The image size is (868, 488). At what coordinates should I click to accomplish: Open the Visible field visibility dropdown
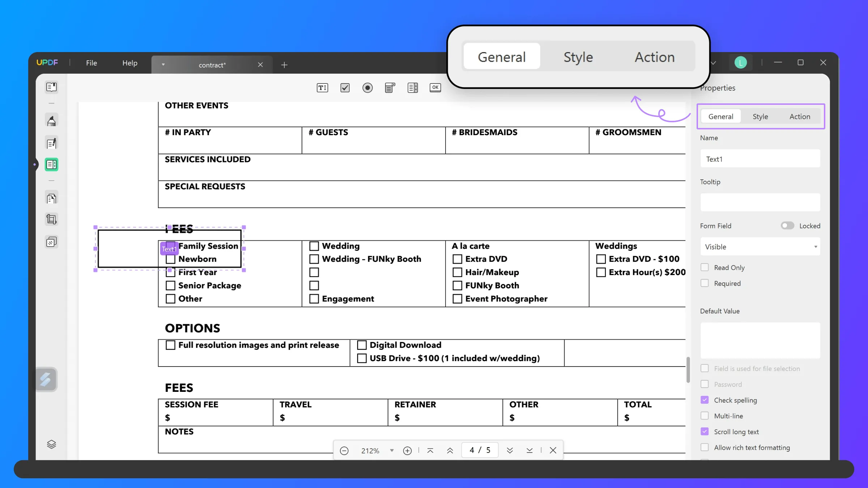click(761, 247)
